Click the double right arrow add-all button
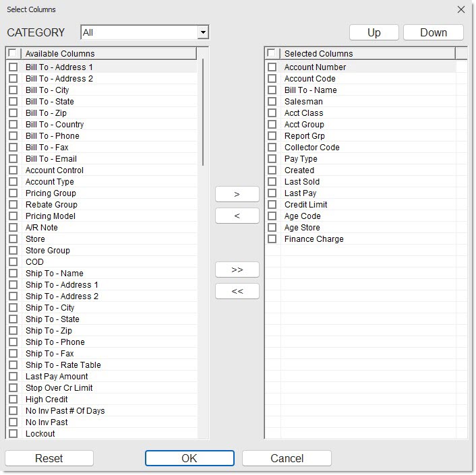 237,270
